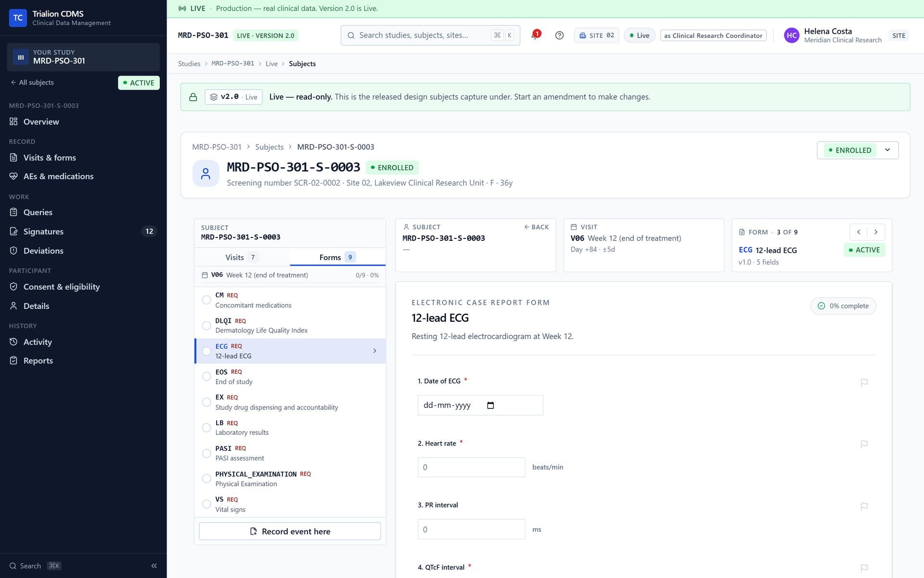Screen dimensions: 924x578
Task: Focus the search studies field
Action: click(430, 35)
